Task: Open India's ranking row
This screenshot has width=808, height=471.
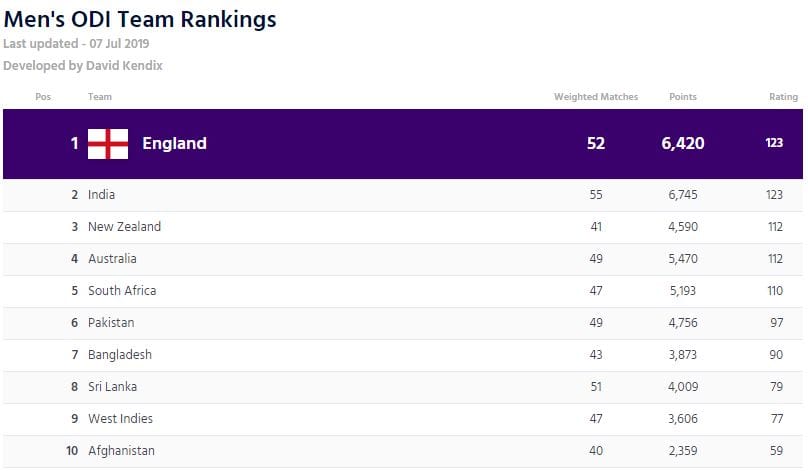Action: coord(101,195)
